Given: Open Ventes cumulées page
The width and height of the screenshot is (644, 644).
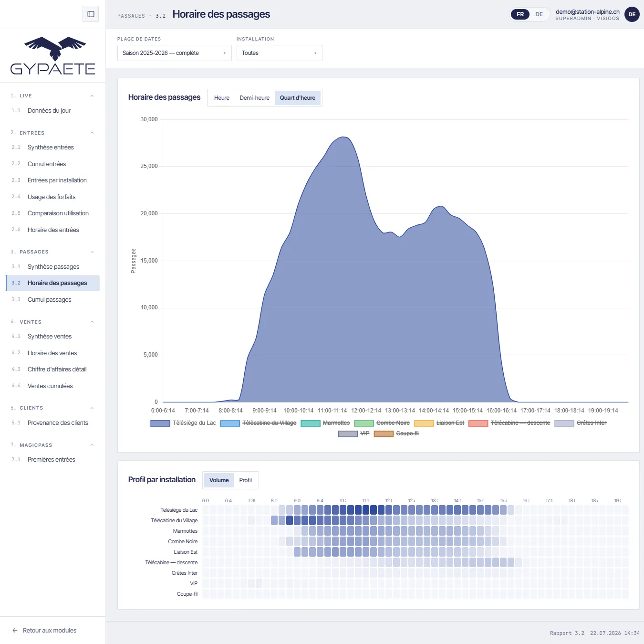Looking at the screenshot, I should (x=52, y=386).
